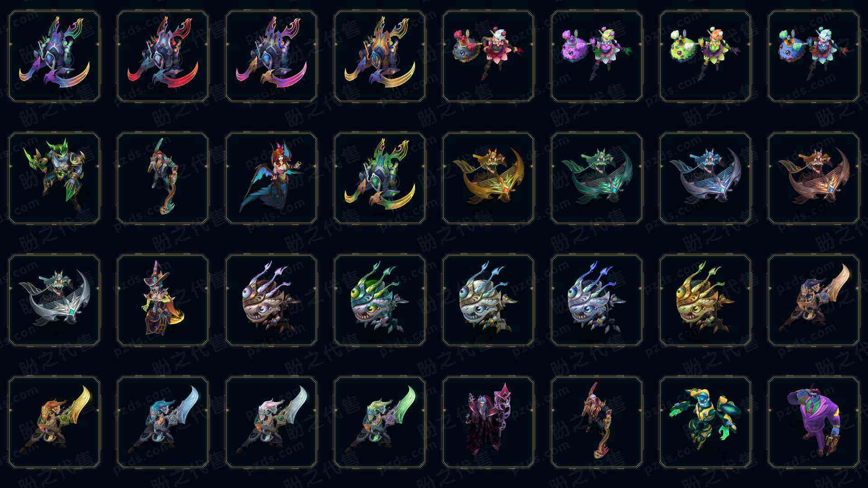
Task: Pick the silver-blue anchor-riding chroma
Action: tap(705, 178)
